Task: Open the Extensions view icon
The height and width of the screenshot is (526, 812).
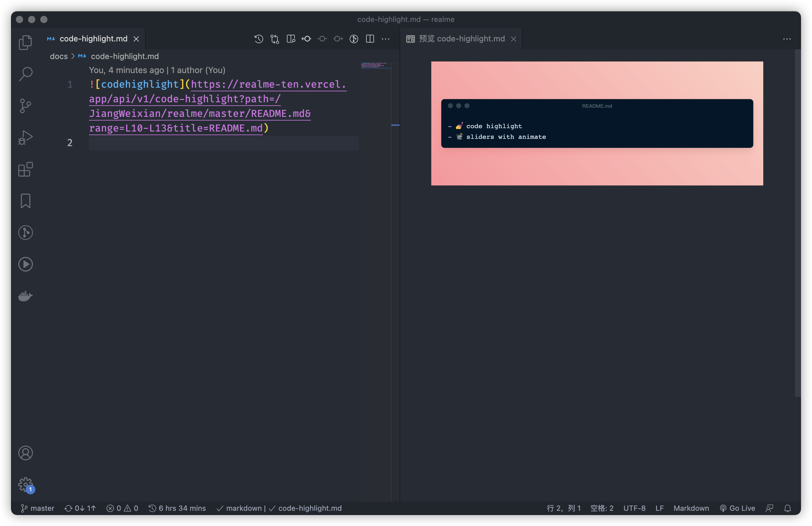Action: [25, 170]
